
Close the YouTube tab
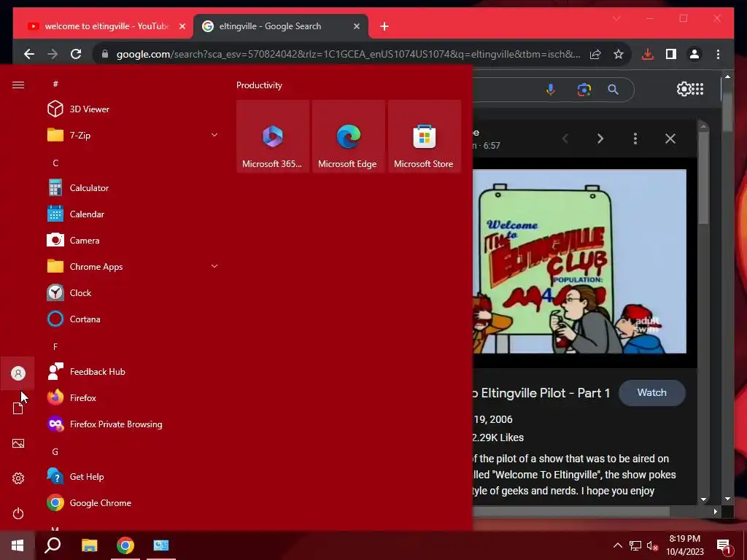pyautogui.click(x=182, y=27)
